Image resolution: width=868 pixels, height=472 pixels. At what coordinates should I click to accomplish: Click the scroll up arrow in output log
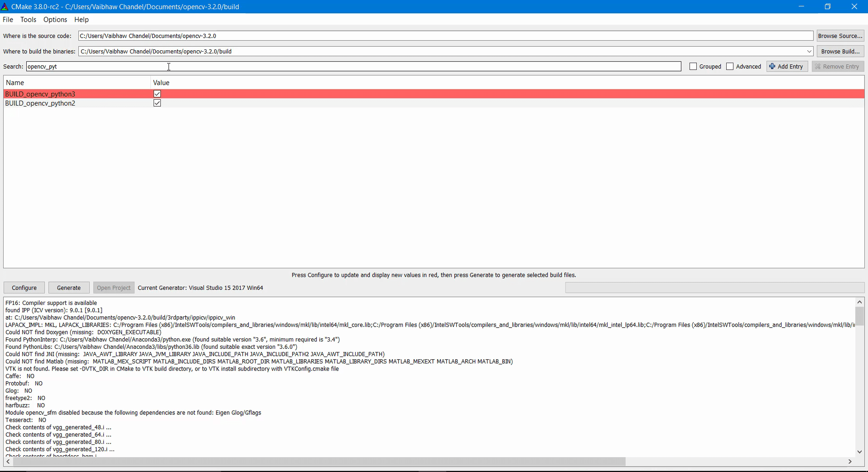click(859, 302)
